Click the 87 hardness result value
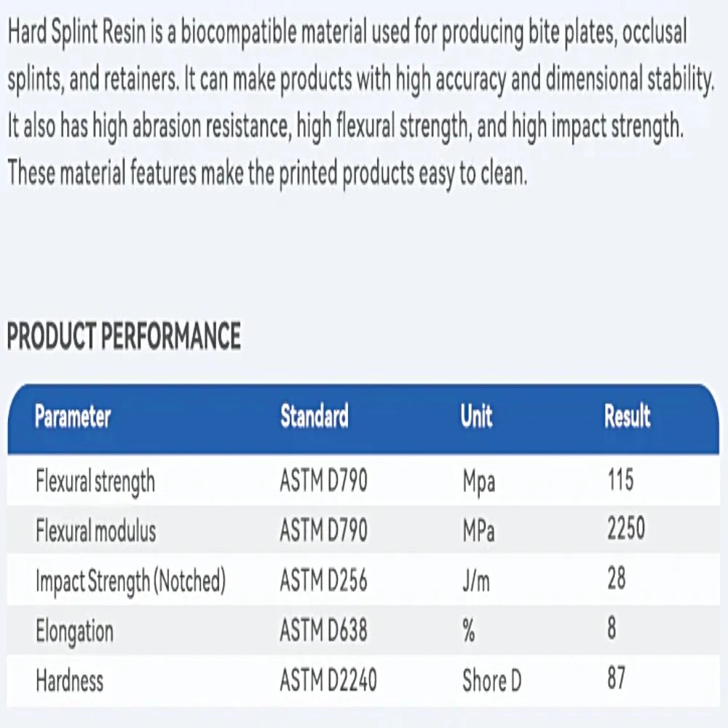The width and height of the screenshot is (728, 728). pyautogui.click(x=616, y=679)
